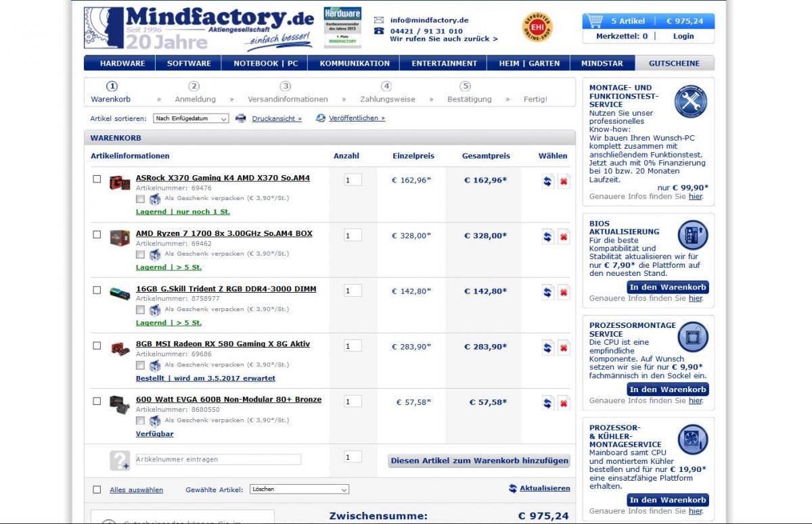Viewport: 812px width, 524px height.
Task: Refresh the AMD Ryzen 7 1700 row
Action: pos(547,236)
